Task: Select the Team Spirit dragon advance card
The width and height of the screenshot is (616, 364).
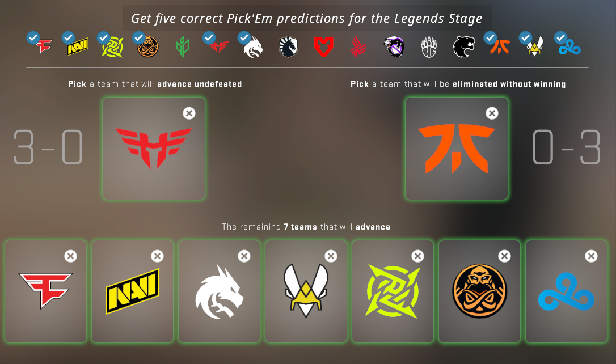Action: (x=219, y=291)
